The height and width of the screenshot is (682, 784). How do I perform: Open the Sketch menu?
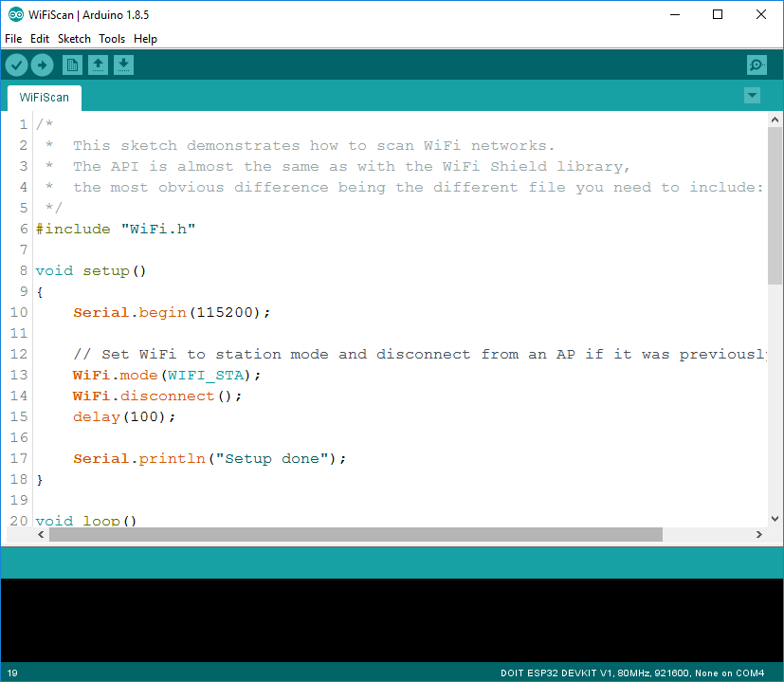coord(74,39)
